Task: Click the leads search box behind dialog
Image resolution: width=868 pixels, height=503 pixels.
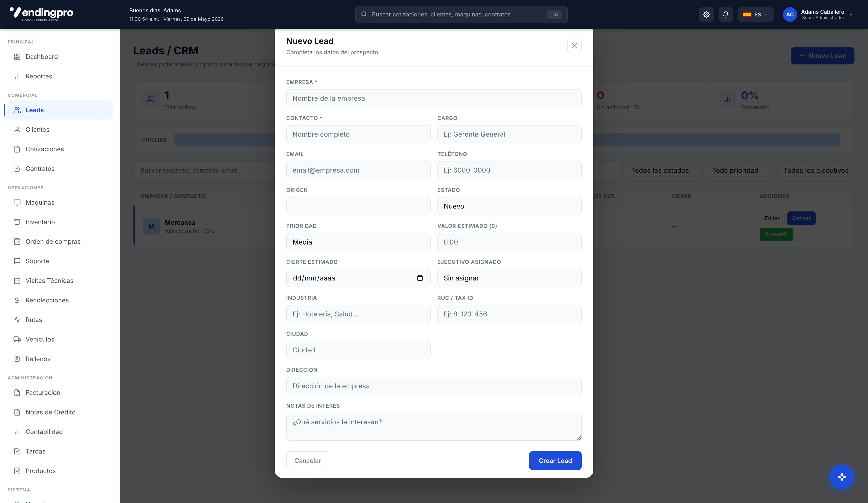Action: click(x=204, y=170)
